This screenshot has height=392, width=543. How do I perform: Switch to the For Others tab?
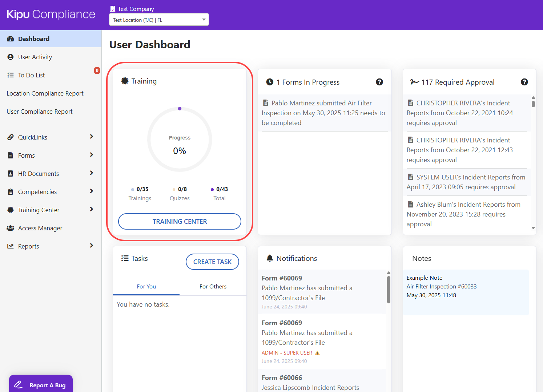[x=213, y=287]
